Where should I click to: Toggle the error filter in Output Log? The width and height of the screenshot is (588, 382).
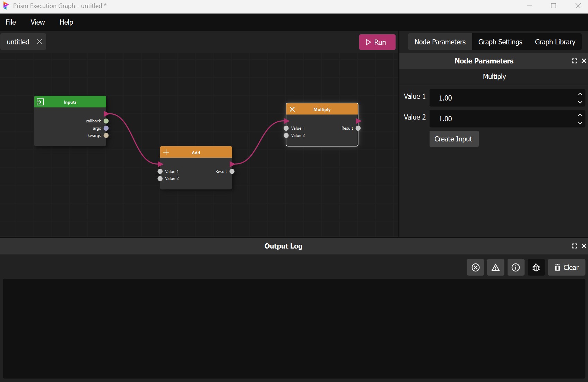pos(475,268)
